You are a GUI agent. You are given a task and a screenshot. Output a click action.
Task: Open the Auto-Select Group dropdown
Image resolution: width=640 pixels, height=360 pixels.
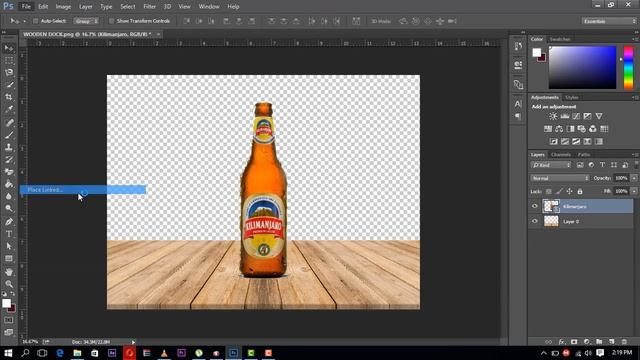(x=86, y=21)
